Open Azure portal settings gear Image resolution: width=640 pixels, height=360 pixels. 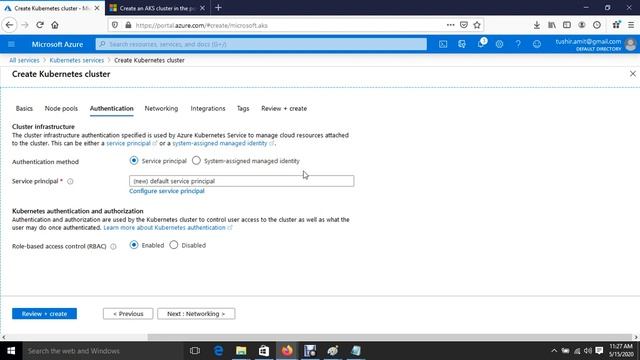pyautogui.click(x=499, y=44)
